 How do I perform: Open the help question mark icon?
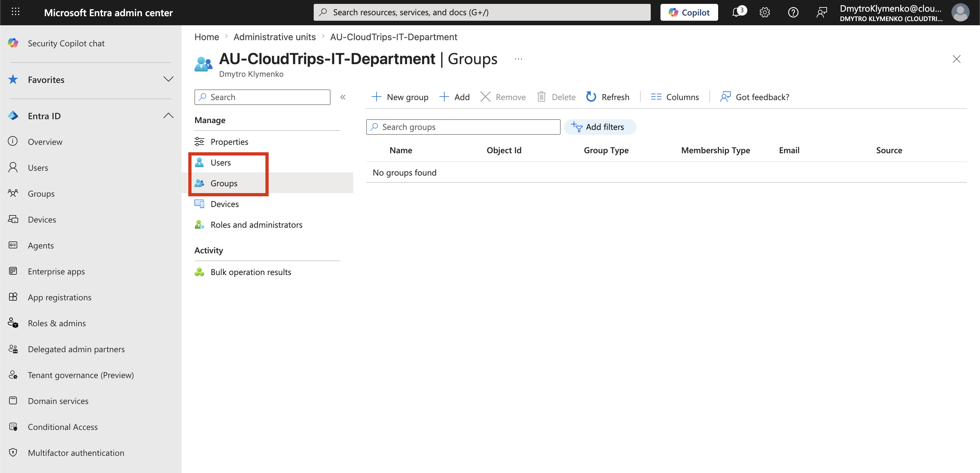click(793, 12)
